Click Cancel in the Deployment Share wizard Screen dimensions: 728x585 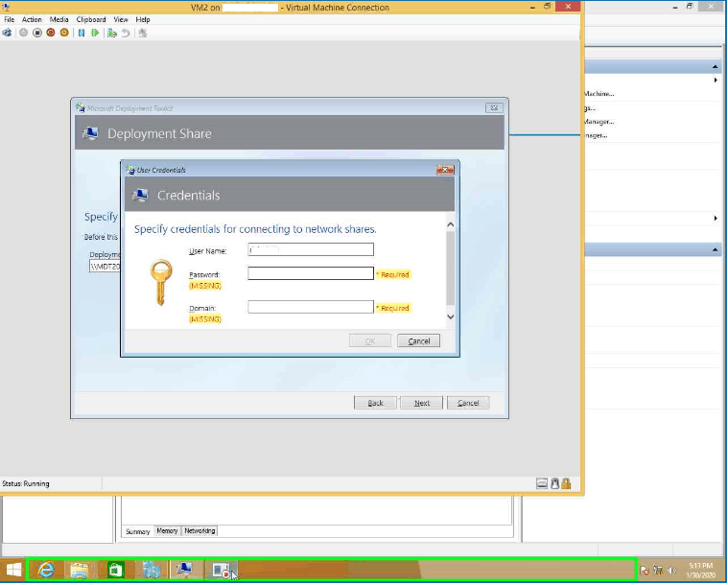pyautogui.click(x=468, y=403)
